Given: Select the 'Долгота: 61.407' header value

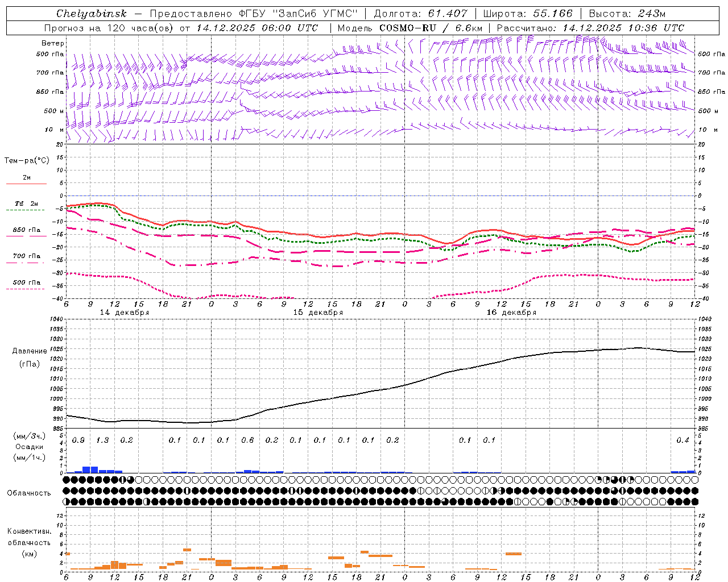Looking at the screenshot, I should coord(420,14).
